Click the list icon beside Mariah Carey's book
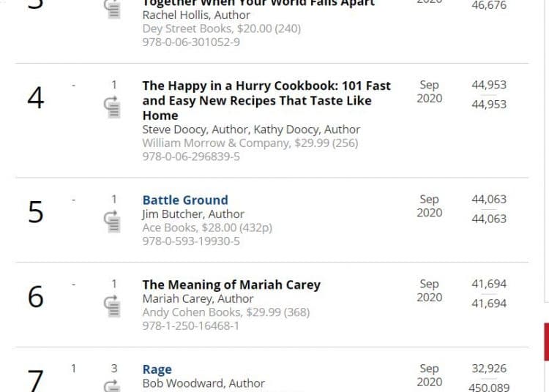 [113, 305]
